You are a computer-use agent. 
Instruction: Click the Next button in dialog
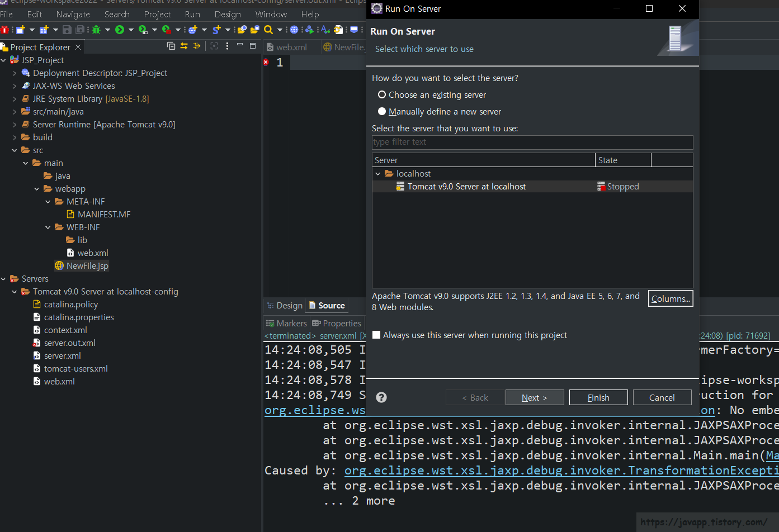click(x=535, y=397)
